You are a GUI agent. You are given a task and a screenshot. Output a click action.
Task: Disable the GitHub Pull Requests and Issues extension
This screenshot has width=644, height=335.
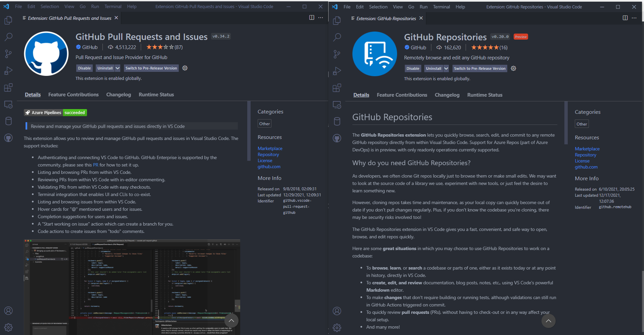[x=84, y=68]
